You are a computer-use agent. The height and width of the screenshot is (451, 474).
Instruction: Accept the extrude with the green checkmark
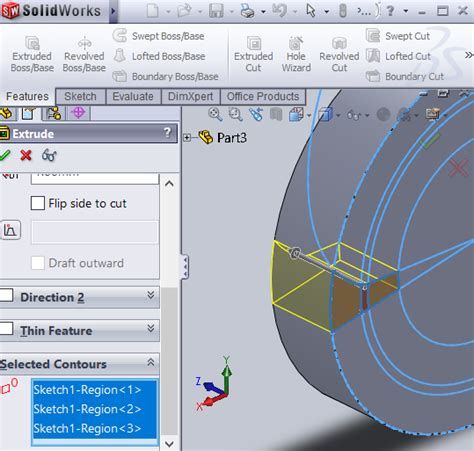(x=4, y=155)
